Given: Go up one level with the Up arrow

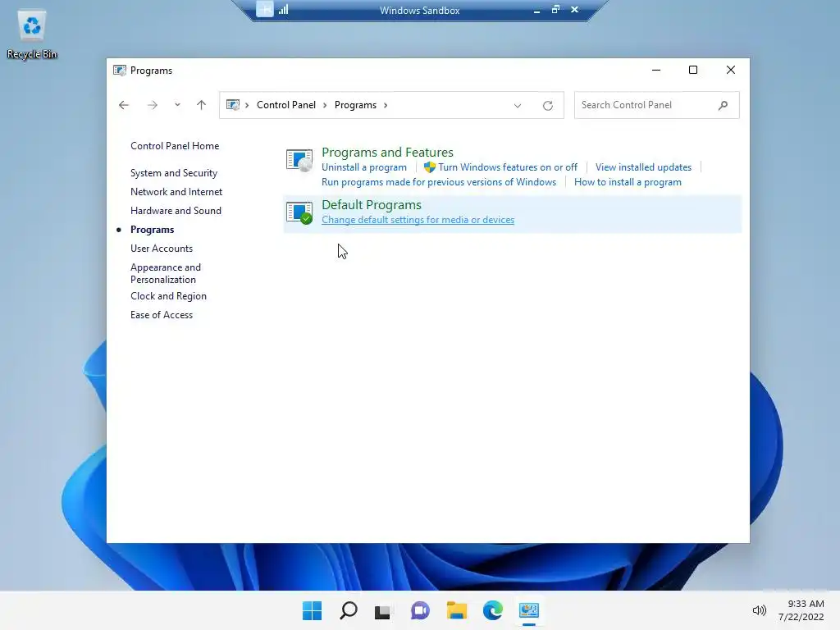Looking at the screenshot, I should (x=202, y=105).
